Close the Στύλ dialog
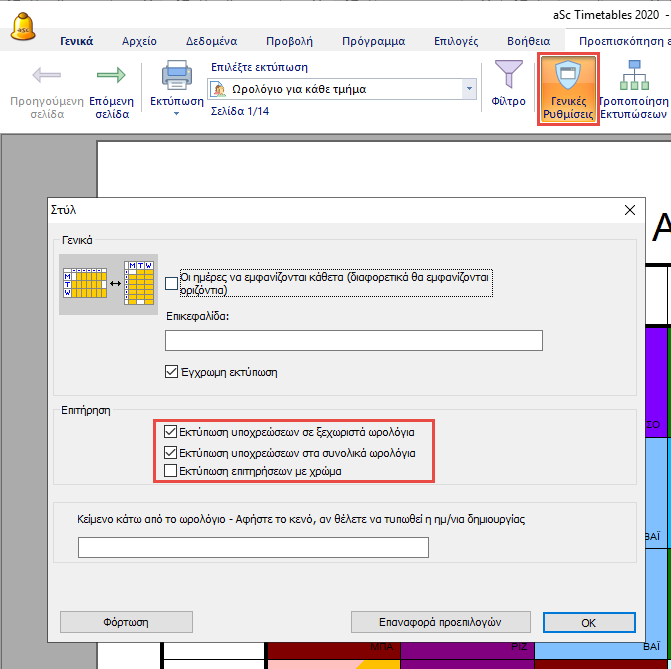This screenshot has width=671, height=669. click(x=629, y=210)
